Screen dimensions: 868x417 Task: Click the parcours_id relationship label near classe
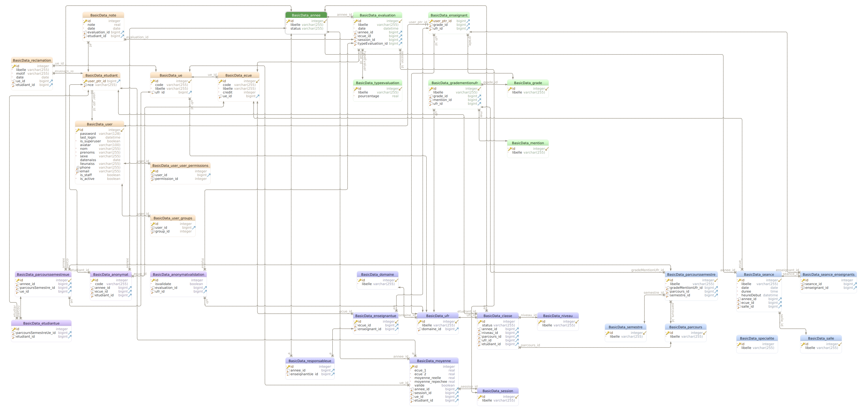[x=530, y=345]
